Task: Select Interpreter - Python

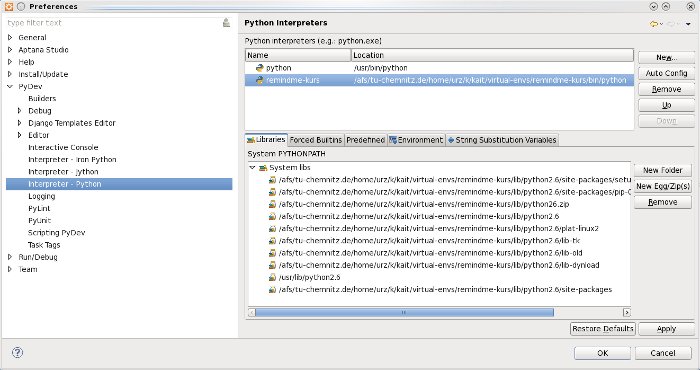Action: [119, 184]
